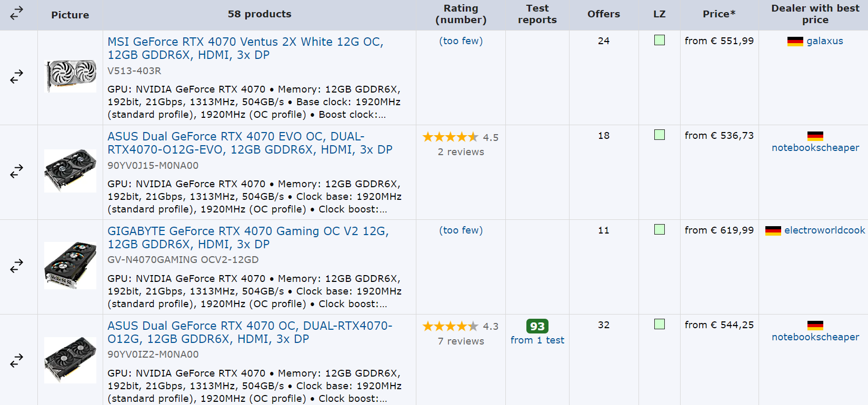868x405 pixels.
Task: Open ASUS Dual GeForce RTX 4070 OC link
Action: coord(250,332)
